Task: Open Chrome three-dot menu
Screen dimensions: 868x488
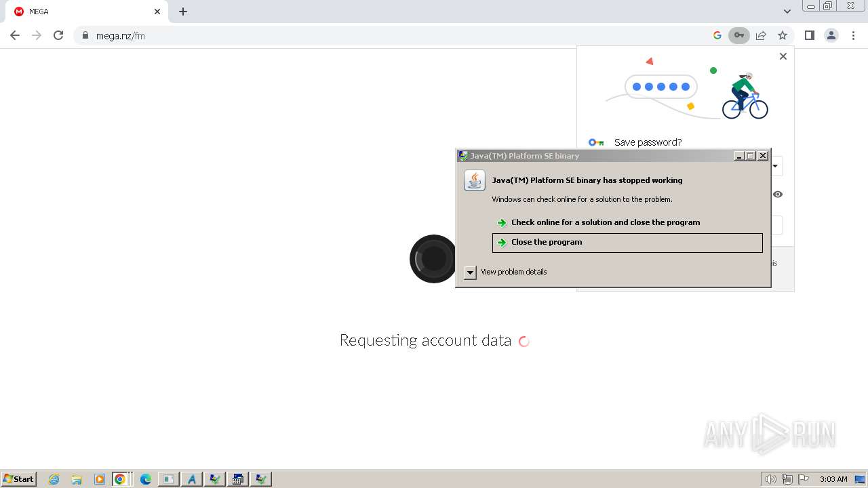Action: (x=853, y=35)
